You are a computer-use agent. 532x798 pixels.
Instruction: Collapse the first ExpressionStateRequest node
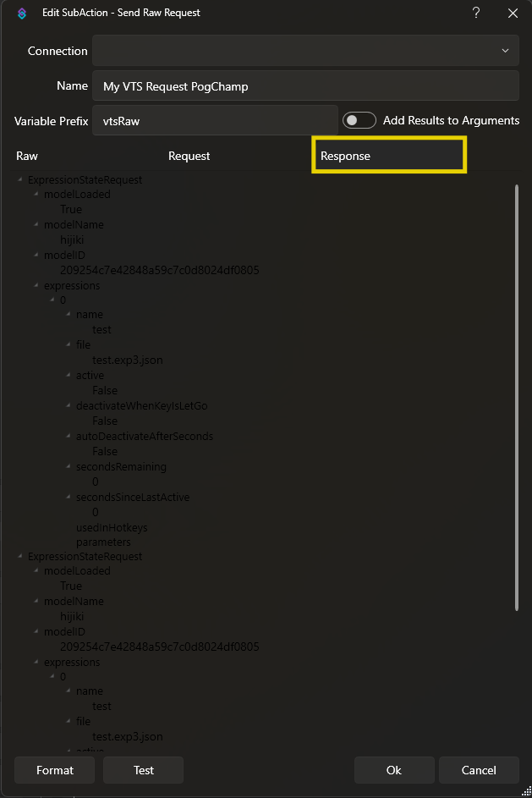pos(20,179)
